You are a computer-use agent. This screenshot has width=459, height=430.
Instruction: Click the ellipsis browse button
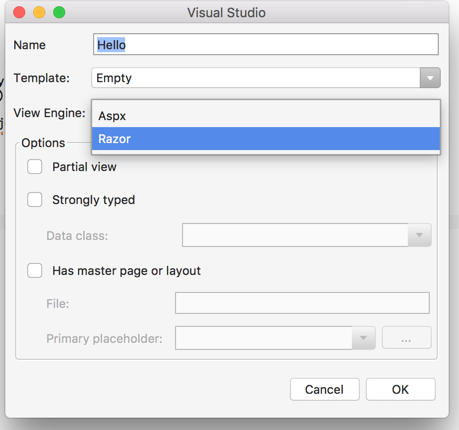[x=406, y=338]
